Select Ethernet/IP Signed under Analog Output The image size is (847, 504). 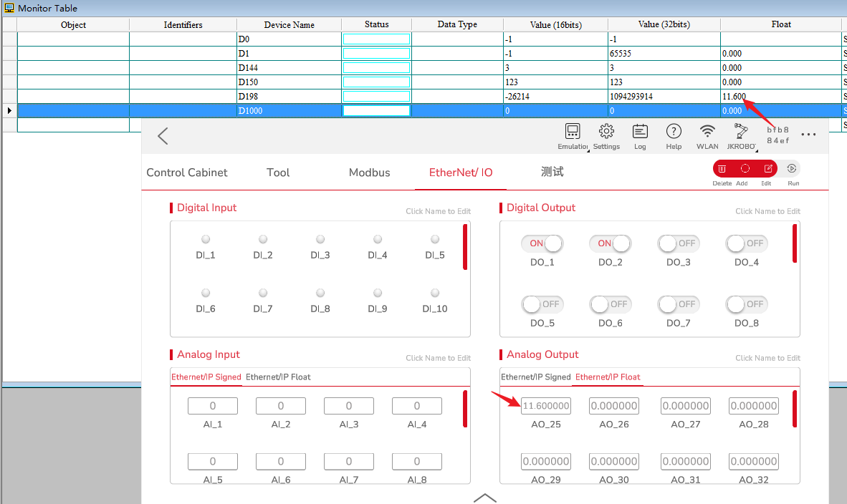535,377
